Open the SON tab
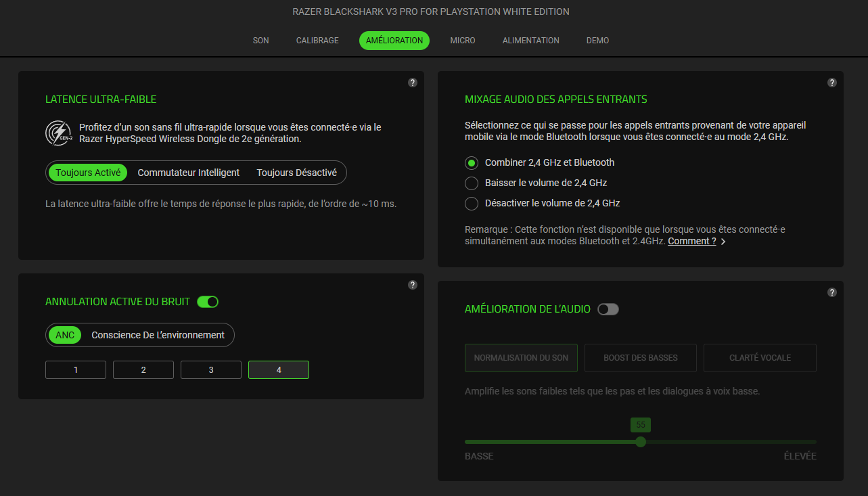 [261, 41]
